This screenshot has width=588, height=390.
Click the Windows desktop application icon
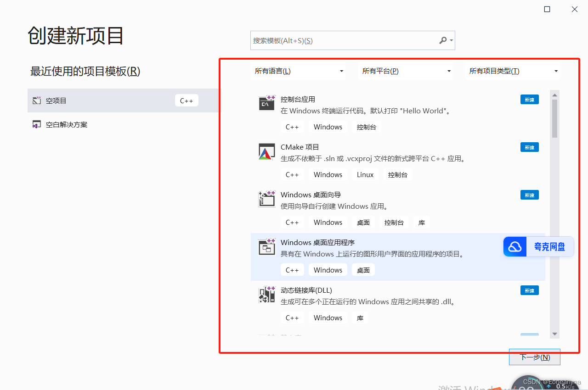click(x=267, y=247)
